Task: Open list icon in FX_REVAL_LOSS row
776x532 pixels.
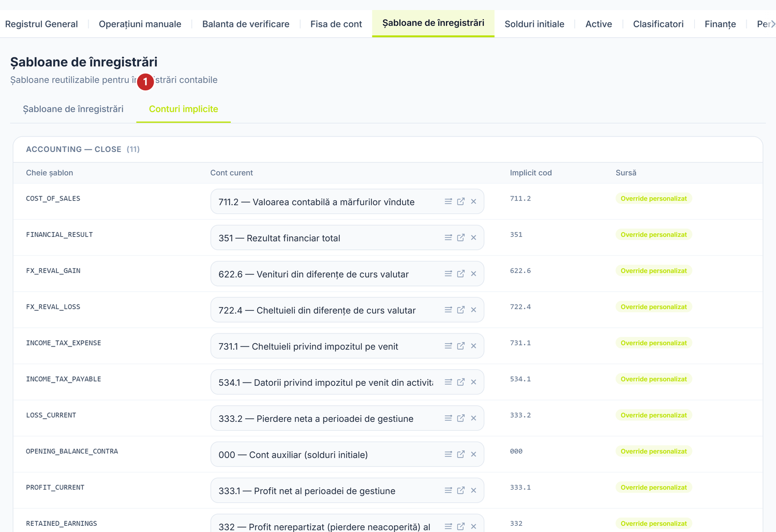Action: (448, 310)
